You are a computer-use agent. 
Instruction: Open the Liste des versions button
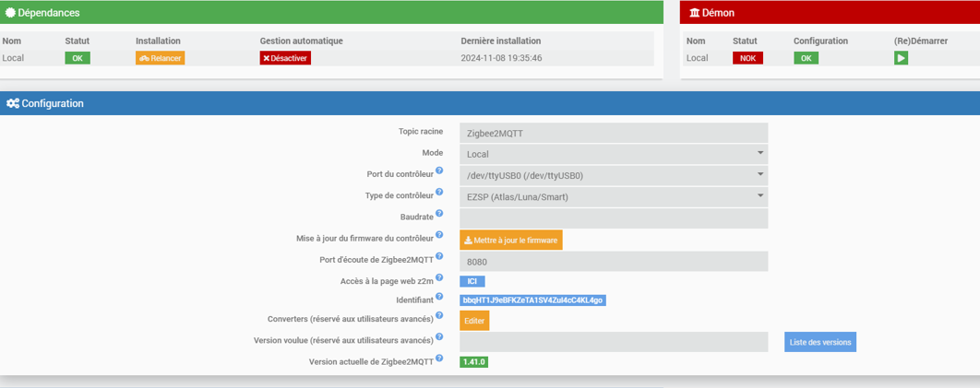pyautogui.click(x=820, y=342)
